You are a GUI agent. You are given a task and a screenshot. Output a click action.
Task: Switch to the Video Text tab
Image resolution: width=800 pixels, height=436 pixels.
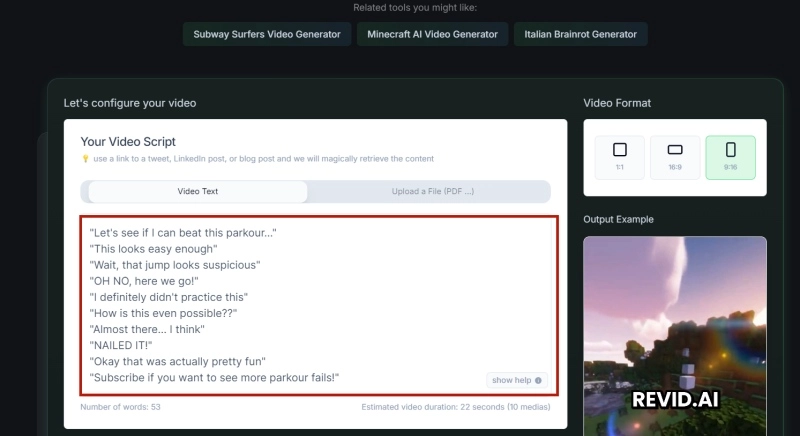(198, 191)
